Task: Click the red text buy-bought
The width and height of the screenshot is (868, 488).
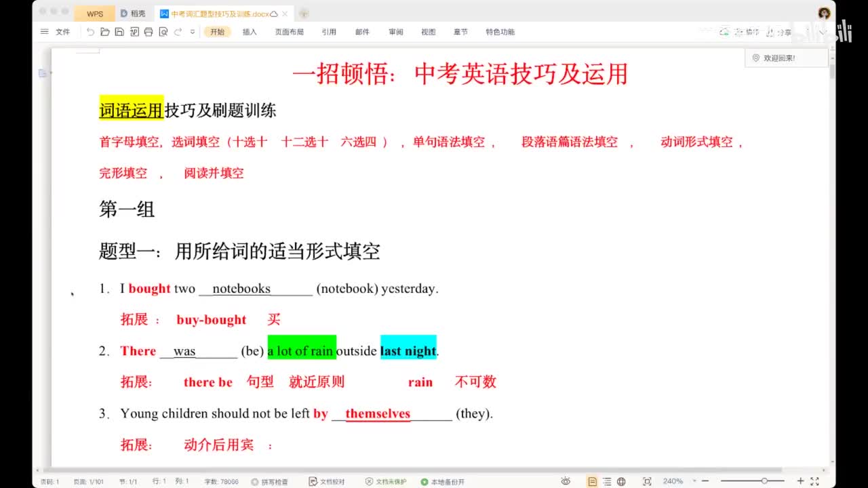Action: tap(212, 320)
